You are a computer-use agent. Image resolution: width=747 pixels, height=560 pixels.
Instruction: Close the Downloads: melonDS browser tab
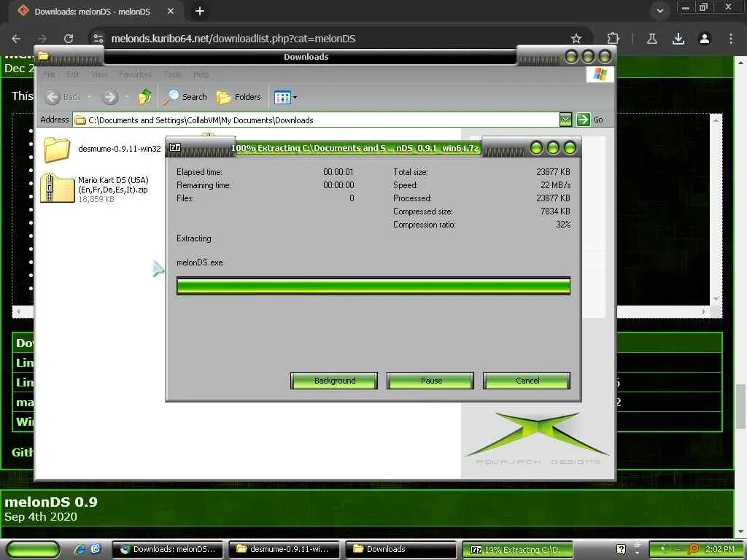click(171, 11)
